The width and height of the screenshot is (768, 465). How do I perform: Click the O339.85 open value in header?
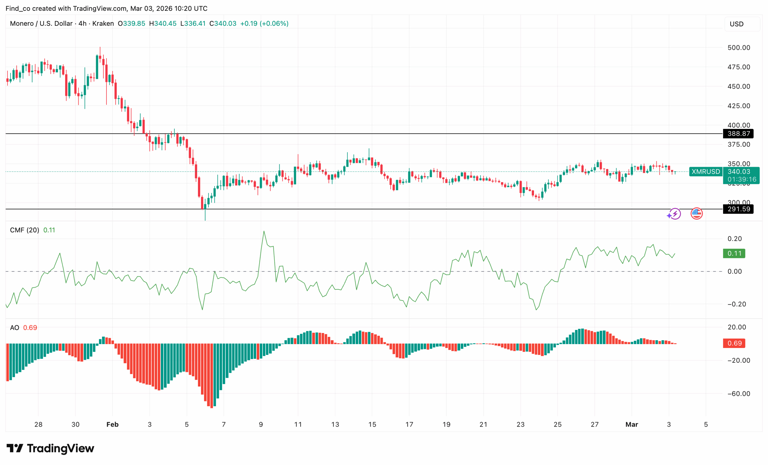(132, 24)
